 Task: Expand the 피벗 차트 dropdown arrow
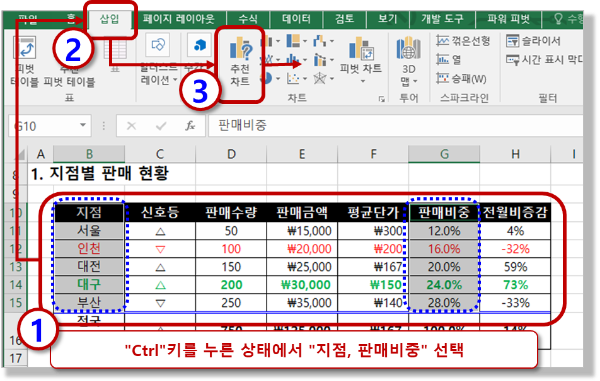(362, 81)
